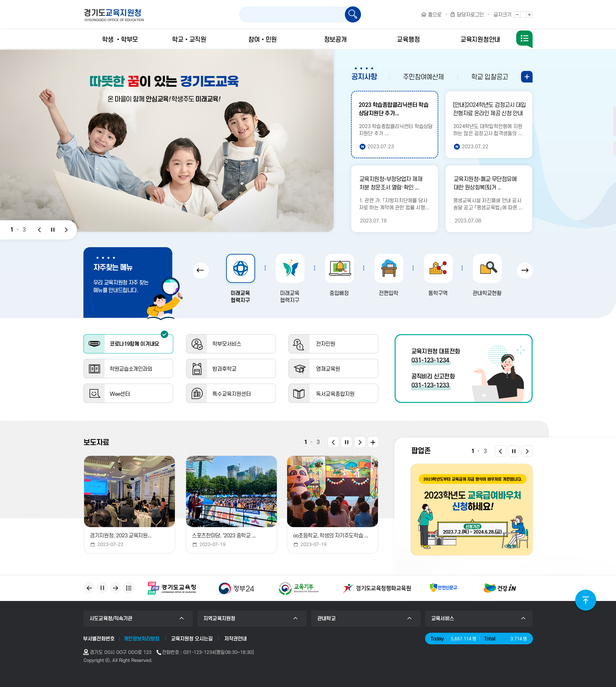Click the 정부24 banner logo

236,588
